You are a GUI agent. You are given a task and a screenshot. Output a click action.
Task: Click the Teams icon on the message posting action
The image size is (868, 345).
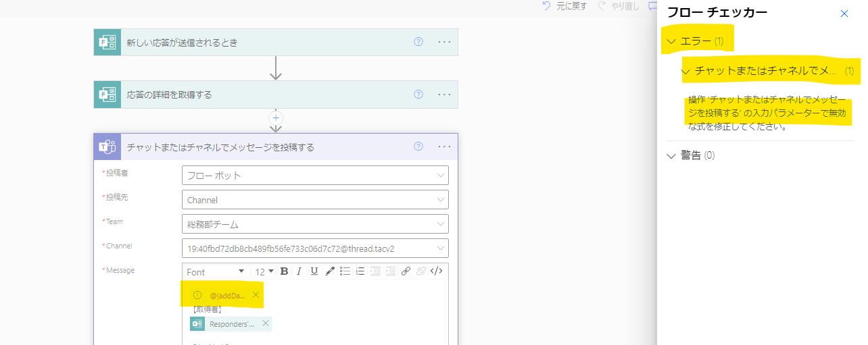pos(107,147)
